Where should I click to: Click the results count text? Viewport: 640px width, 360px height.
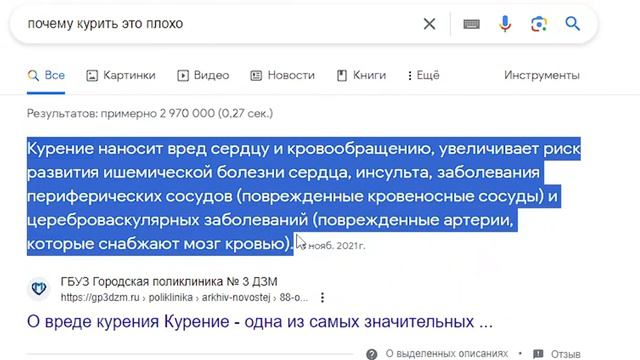click(x=150, y=113)
